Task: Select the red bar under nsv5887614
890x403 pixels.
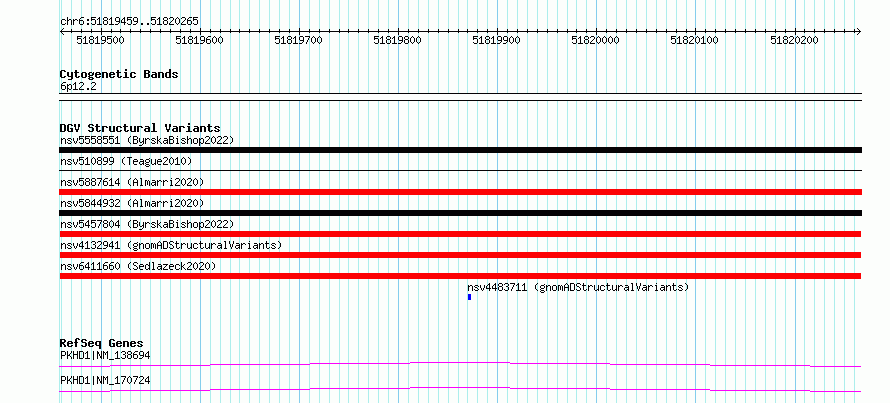Action: click(460, 192)
